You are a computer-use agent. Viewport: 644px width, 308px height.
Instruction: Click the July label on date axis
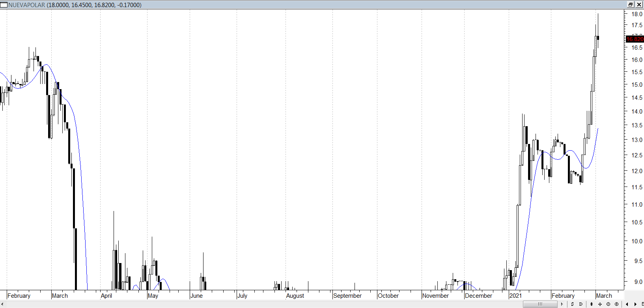coord(242,296)
